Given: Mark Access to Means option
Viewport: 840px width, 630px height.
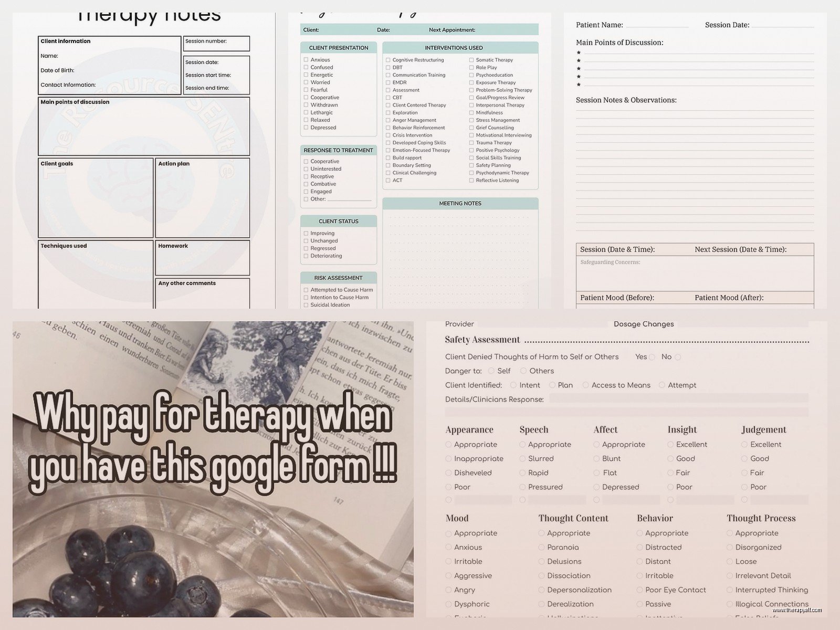Looking at the screenshot, I should [586, 385].
